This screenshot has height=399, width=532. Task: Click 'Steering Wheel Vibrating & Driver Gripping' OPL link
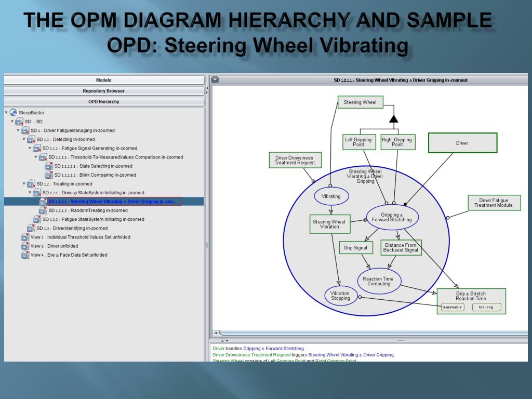(351, 354)
